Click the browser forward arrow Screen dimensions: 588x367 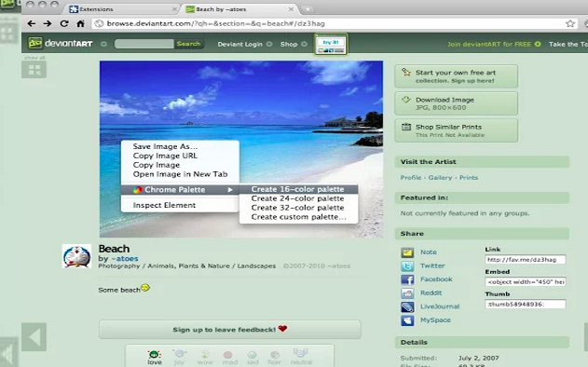(x=48, y=23)
